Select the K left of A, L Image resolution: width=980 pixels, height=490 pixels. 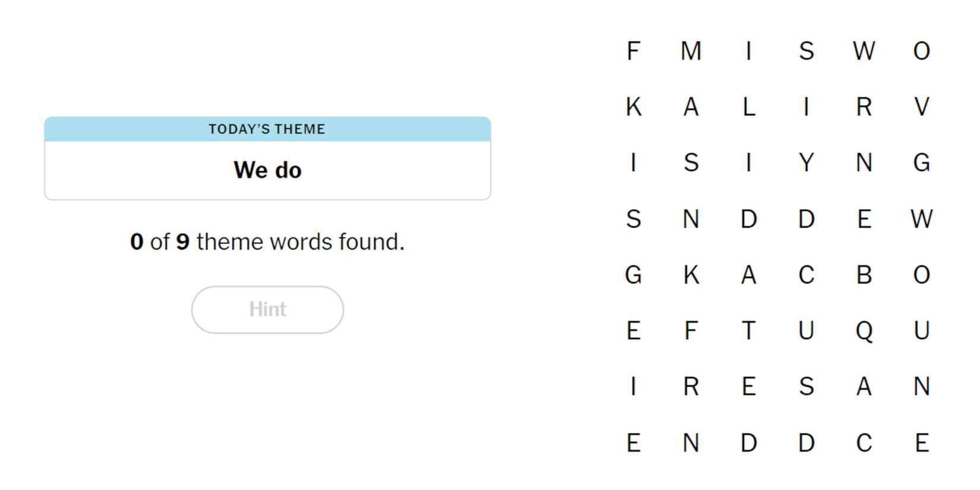click(x=633, y=107)
